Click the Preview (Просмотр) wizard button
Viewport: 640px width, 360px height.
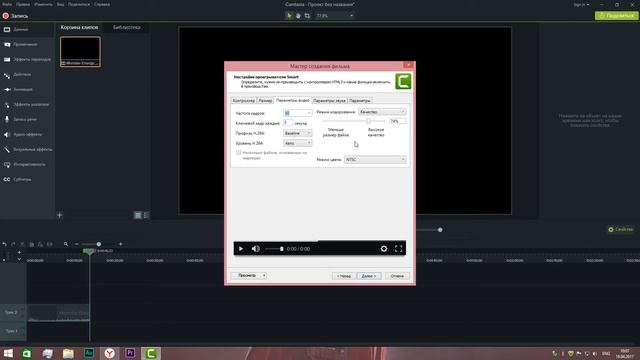coord(247,276)
